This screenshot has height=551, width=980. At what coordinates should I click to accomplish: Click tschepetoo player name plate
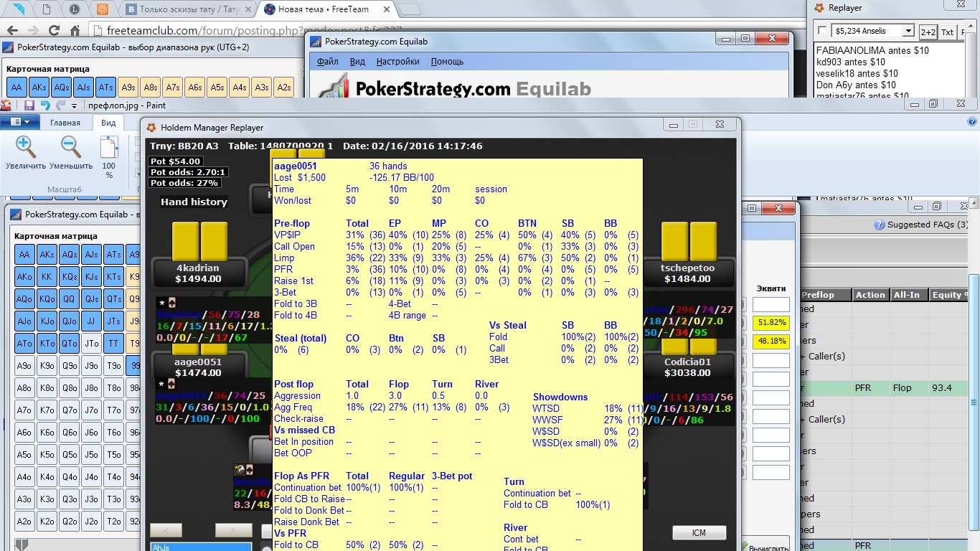pos(689,273)
